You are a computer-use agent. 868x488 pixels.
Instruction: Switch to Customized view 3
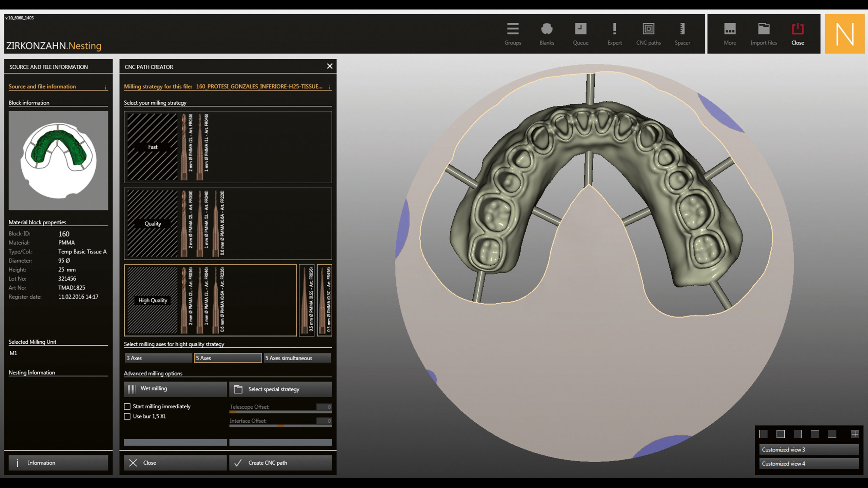(x=808, y=450)
